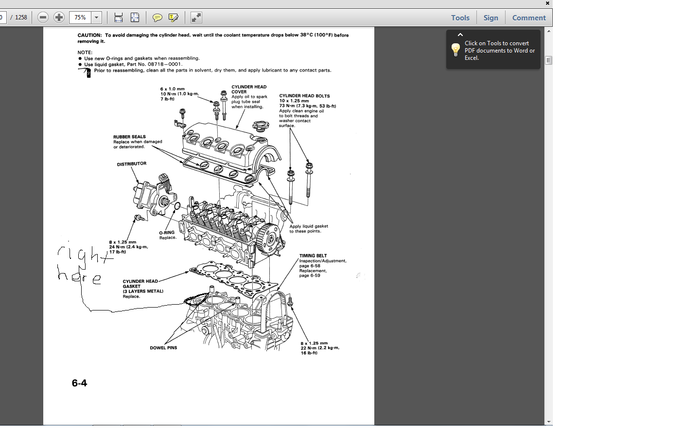
Task: Open the zoom percentage dropdown arrow
Action: [96, 17]
